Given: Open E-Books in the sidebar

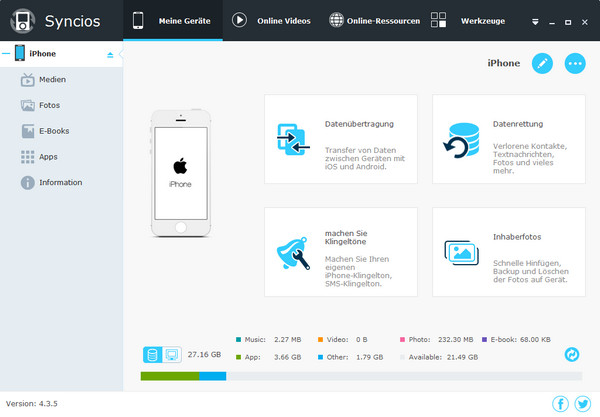Looking at the screenshot, I should tap(61, 131).
